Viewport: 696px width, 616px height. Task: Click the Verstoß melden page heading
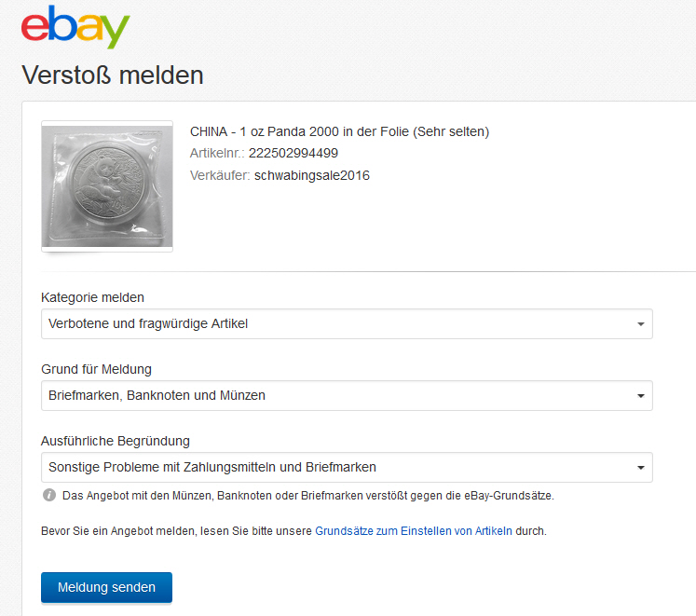[113, 75]
